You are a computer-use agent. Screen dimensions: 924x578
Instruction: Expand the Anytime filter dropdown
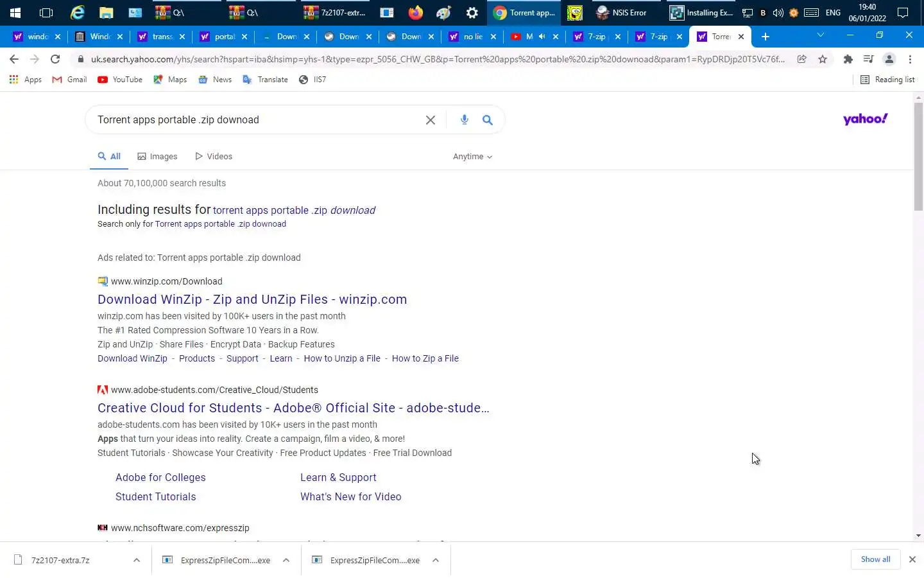coord(472,157)
